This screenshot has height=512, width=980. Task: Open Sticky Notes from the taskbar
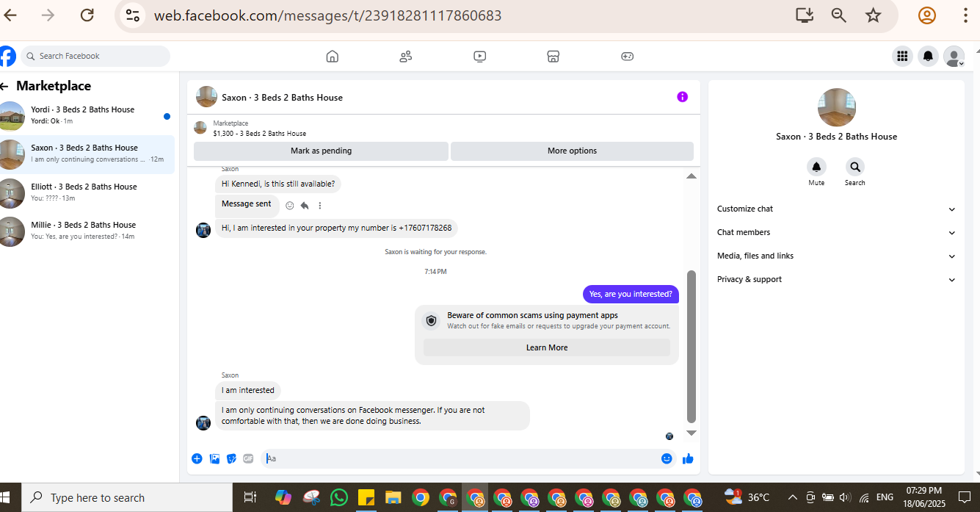click(x=366, y=497)
